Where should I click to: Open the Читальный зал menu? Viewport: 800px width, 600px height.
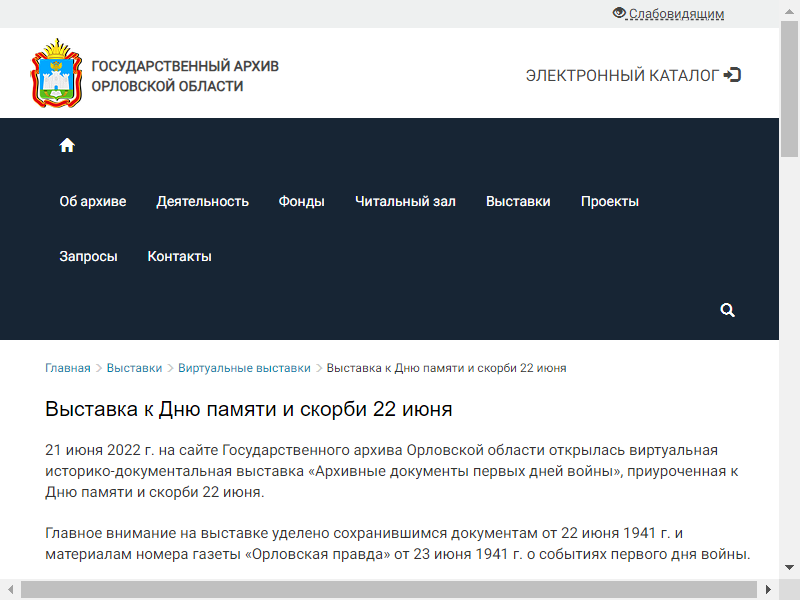[405, 201]
